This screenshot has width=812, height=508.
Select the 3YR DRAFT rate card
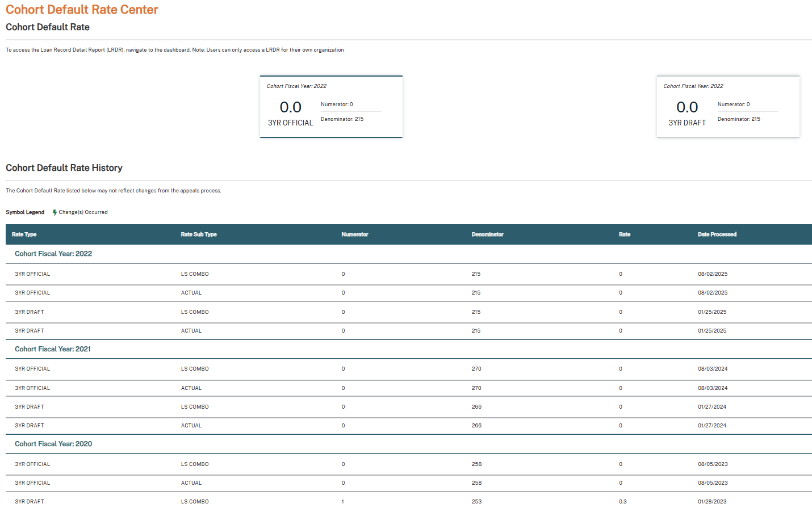pyautogui.click(x=727, y=107)
